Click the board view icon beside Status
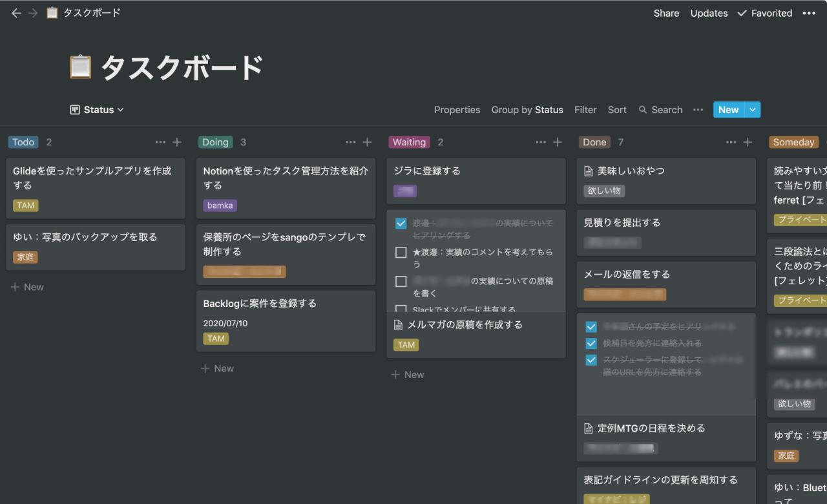Viewport: 827px width, 504px height. 75,110
